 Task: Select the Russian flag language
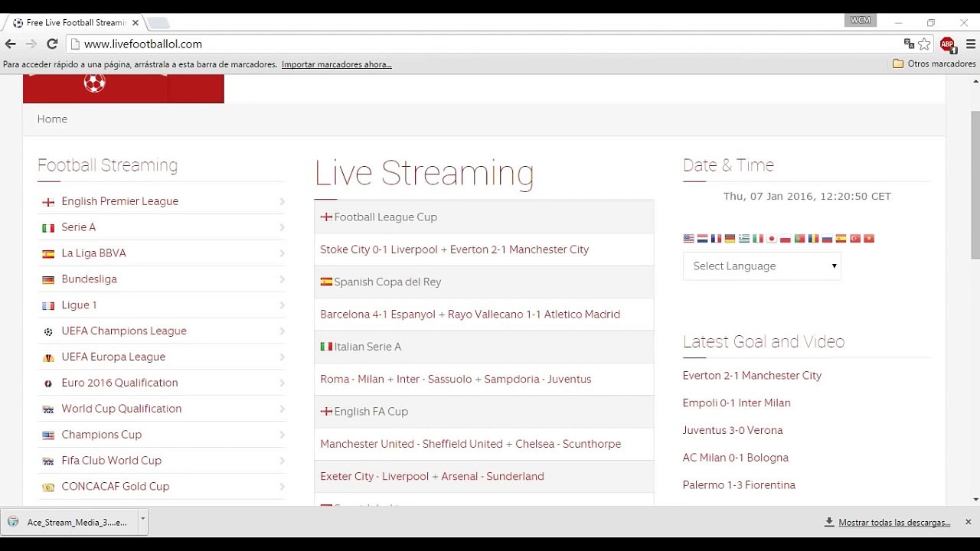point(827,239)
